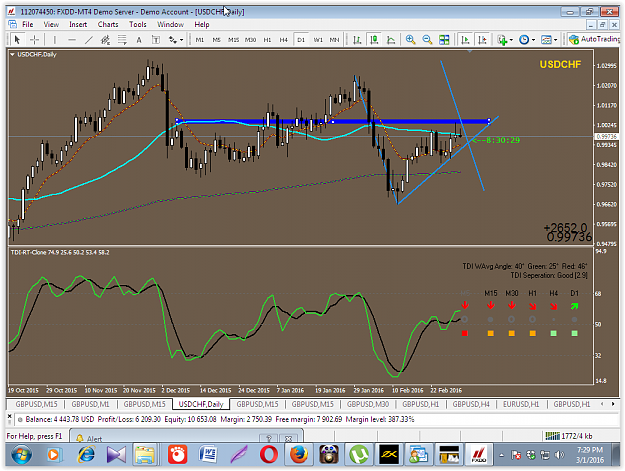Switch to candlestick chart display

click(374, 39)
